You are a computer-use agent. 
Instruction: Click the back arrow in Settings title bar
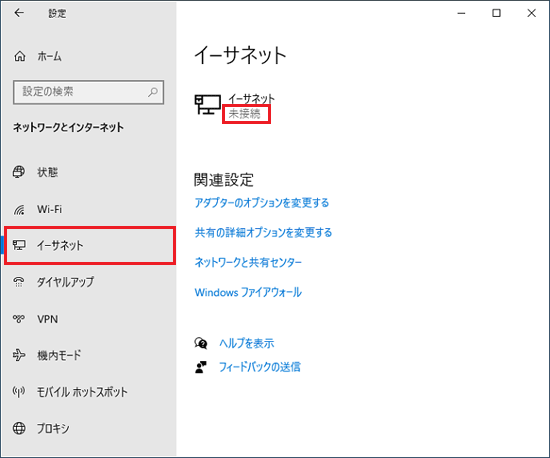pyautogui.click(x=19, y=13)
